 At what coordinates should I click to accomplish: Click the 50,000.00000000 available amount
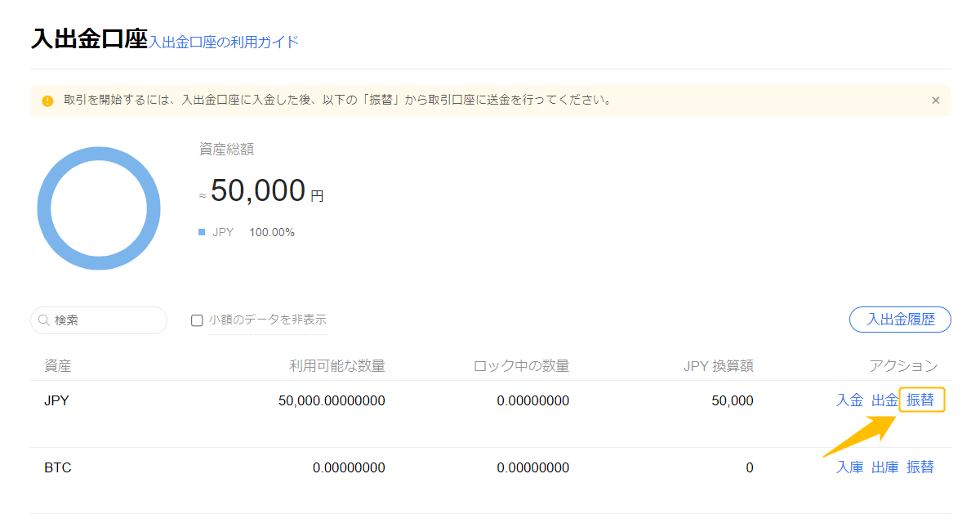coord(332,400)
